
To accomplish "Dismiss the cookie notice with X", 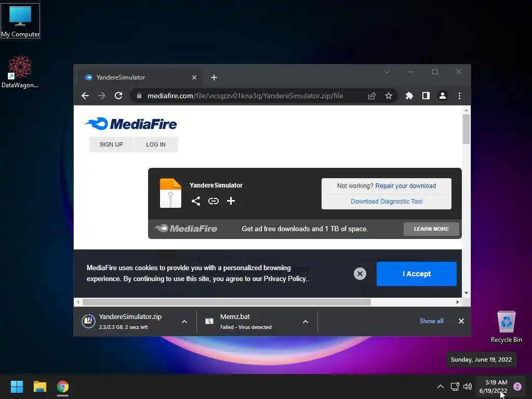I will point(360,273).
